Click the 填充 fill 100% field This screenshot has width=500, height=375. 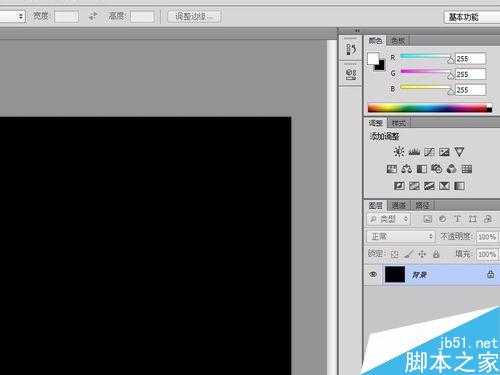pyautogui.click(x=487, y=254)
